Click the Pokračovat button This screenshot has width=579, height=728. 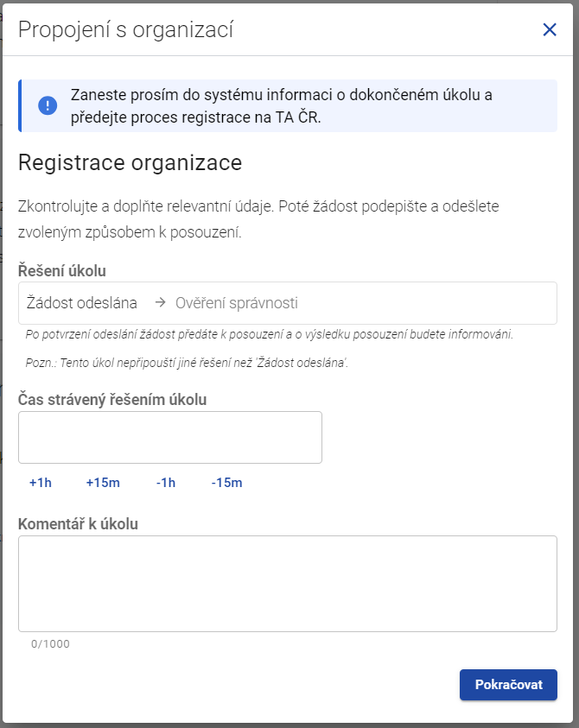coord(508,684)
